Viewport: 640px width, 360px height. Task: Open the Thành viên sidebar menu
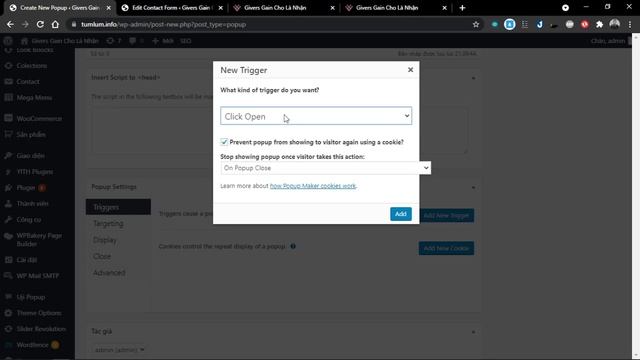[x=32, y=204]
